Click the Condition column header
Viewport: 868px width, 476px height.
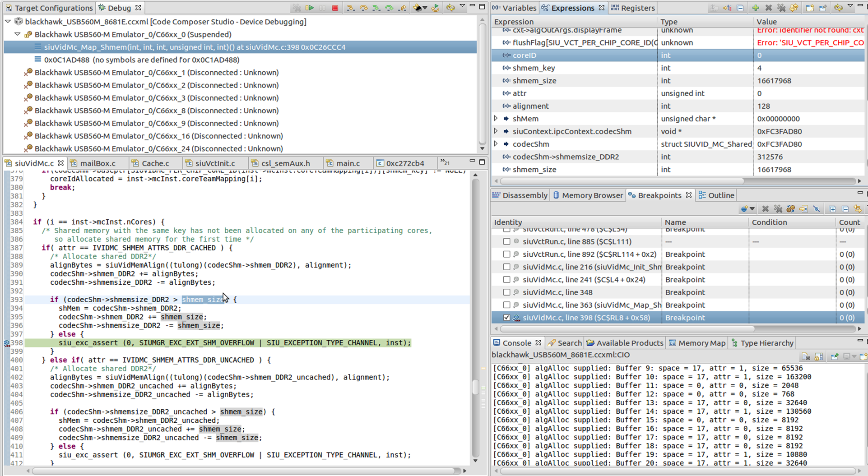click(x=792, y=222)
